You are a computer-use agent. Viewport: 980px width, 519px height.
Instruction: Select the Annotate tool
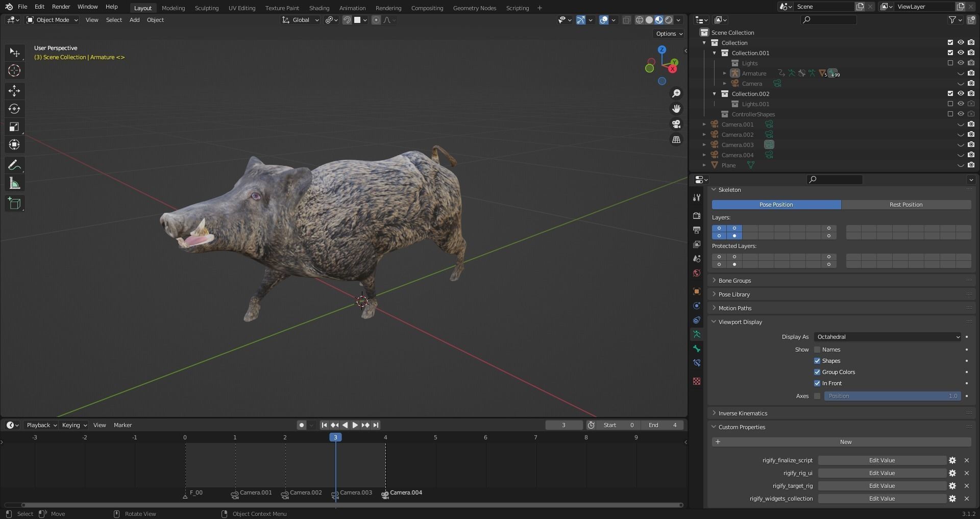14,165
